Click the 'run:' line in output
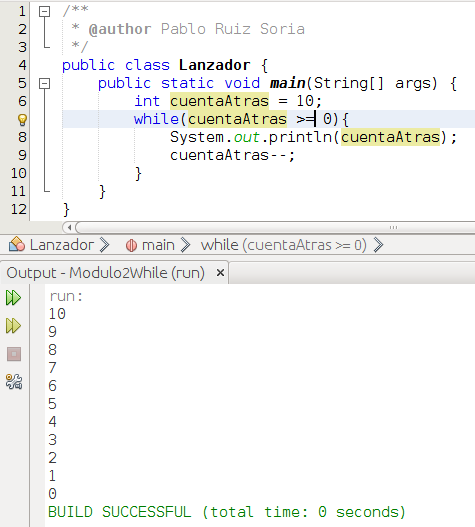Screen dimensions: 475x527 (x=66, y=296)
